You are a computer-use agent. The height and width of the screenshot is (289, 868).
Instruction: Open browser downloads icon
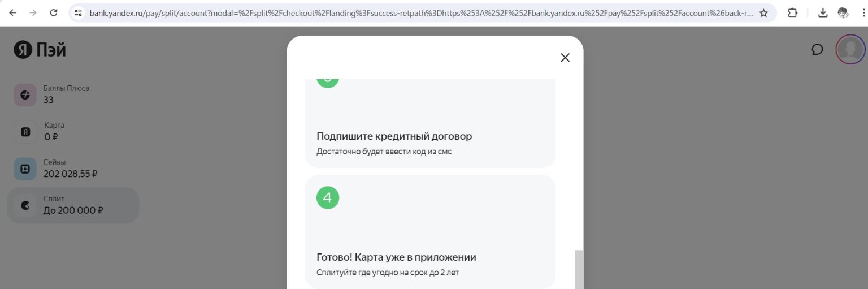click(823, 12)
